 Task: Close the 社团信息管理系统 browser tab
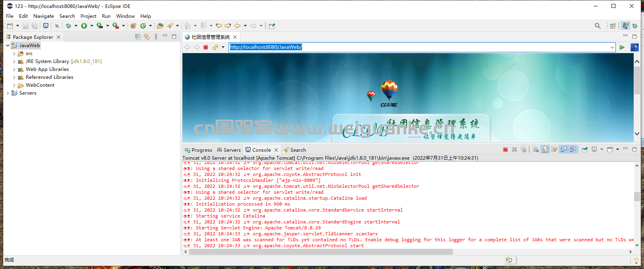click(x=235, y=37)
